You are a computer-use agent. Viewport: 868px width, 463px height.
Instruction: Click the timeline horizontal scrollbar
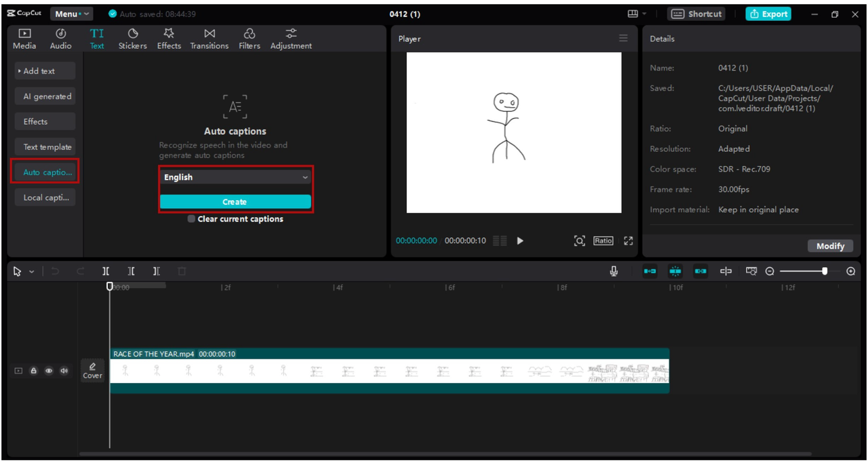click(x=445, y=454)
